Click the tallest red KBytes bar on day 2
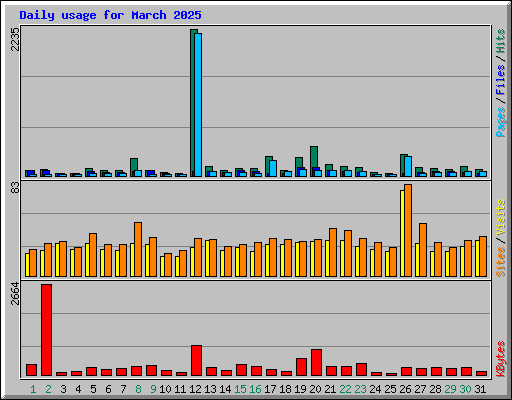Screen dimensions: 512x400 click(46, 330)
